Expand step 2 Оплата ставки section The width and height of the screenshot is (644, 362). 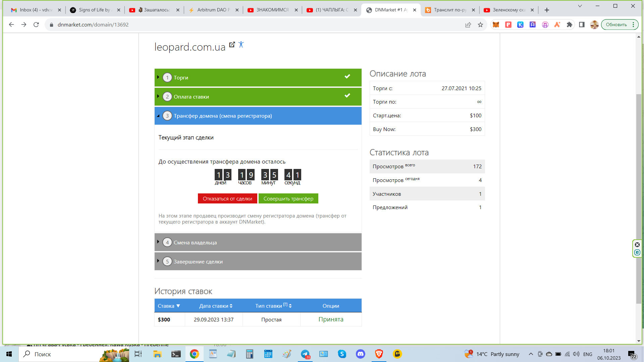click(258, 97)
